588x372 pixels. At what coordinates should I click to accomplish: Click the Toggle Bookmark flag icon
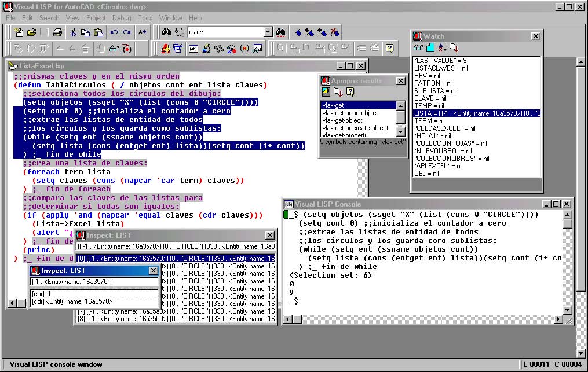(x=297, y=32)
